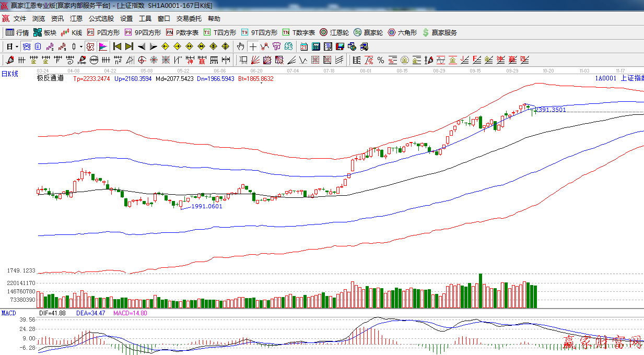The image size is (644, 355).
Task: Click the 行情 quotes button
Action: [17, 32]
